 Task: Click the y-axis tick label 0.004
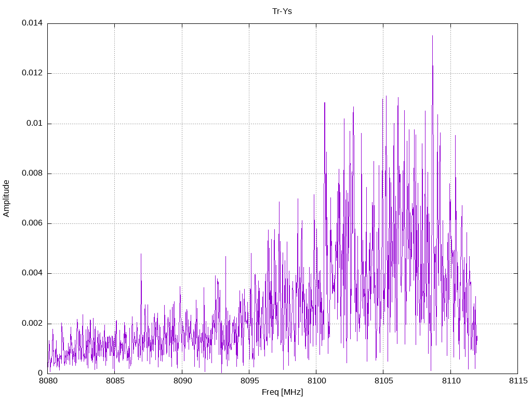click(x=32, y=273)
